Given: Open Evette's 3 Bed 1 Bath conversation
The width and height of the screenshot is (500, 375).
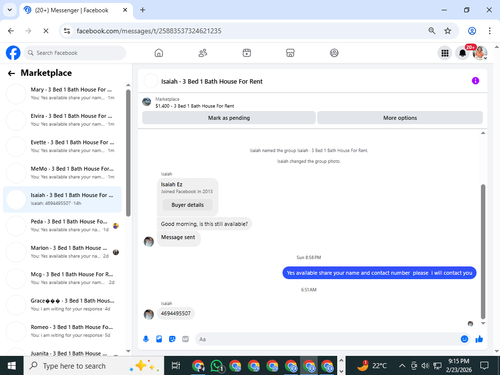Looking at the screenshot, I should point(62,146).
